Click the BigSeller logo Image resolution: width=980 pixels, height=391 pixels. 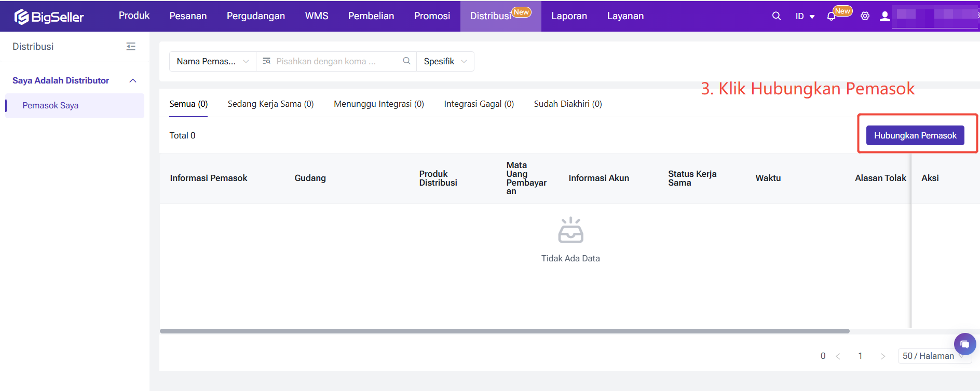pyautogui.click(x=49, y=17)
